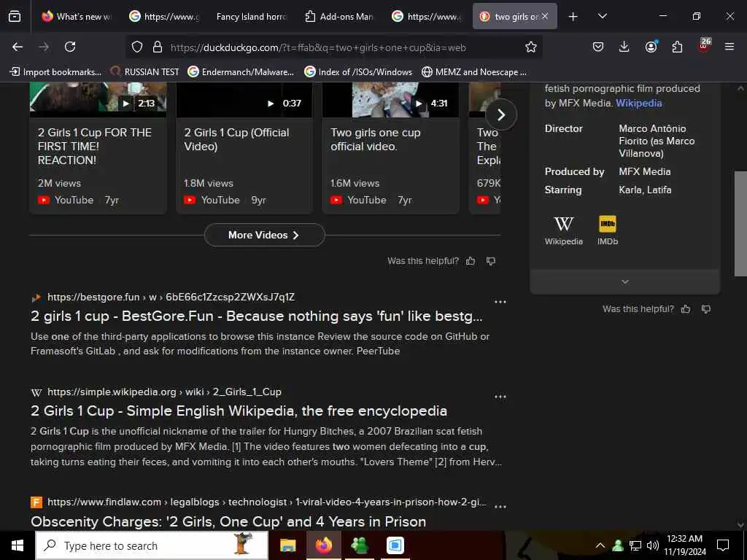Thumbs up under the video results
747x560 pixels.
tap(471, 261)
